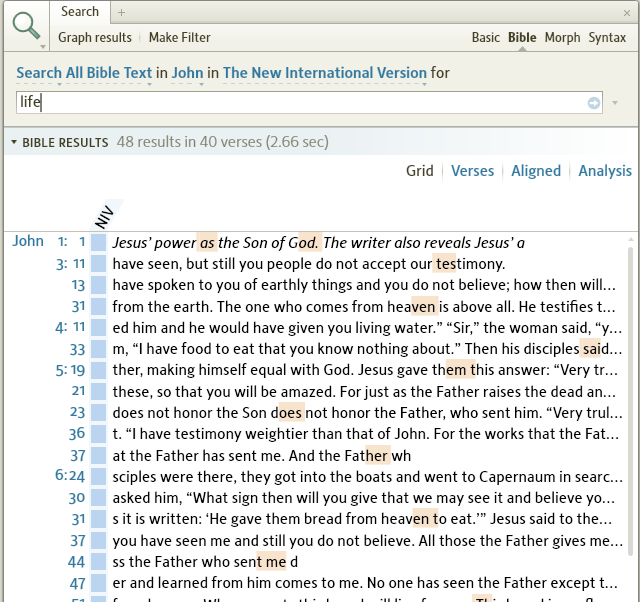
Task: Open 'The New International Version' dropdown
Action: point(325,73)
